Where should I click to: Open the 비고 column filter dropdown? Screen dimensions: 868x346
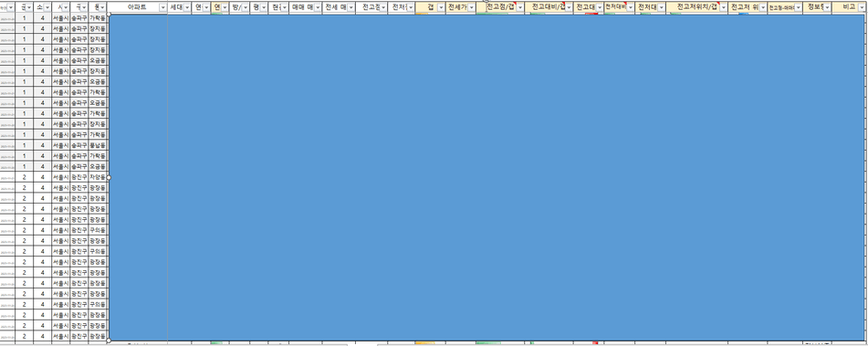point(862,7)
